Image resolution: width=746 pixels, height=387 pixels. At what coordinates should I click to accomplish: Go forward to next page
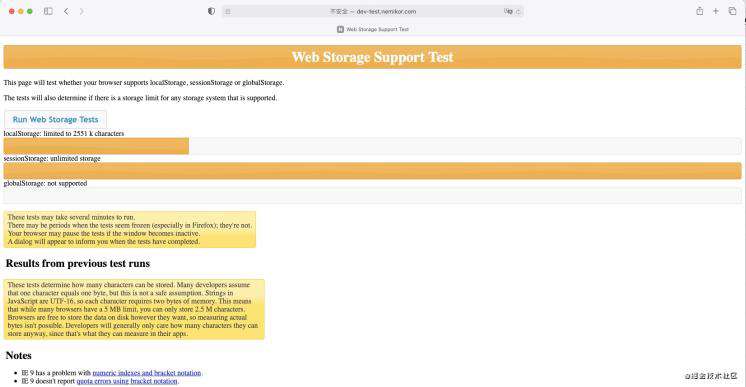81,11
